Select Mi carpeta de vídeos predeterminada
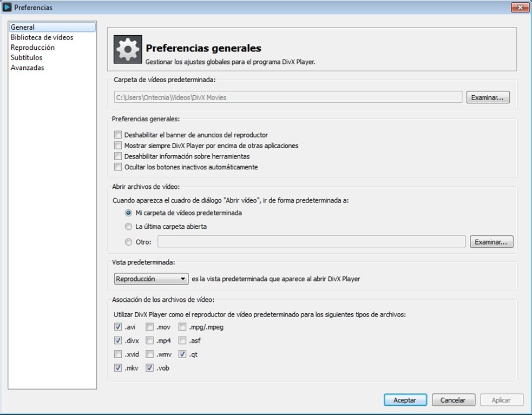Image resolution: width=532 pixels, height=415 pixels. tap(128, 213)
